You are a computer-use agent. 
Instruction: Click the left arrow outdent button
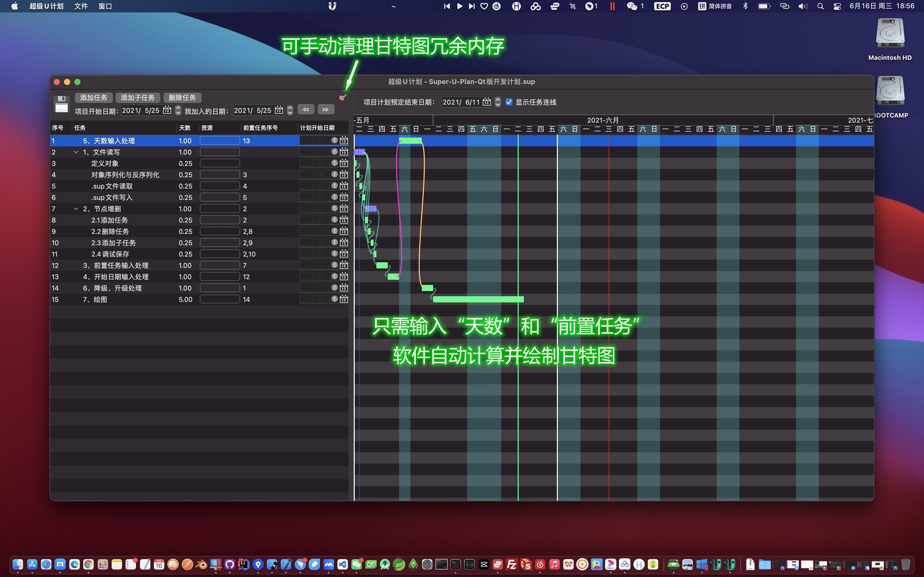[x=306, y=110]
